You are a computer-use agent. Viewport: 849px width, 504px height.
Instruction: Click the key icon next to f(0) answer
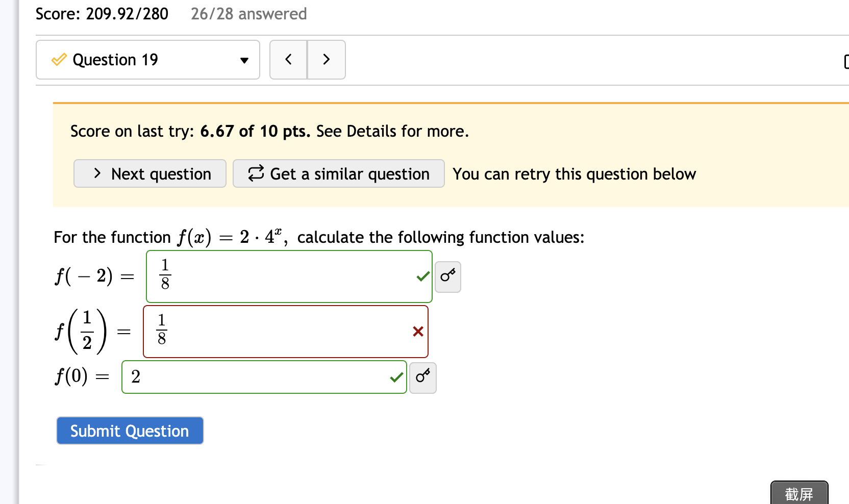pyautogui.click(x=422, y=377)
